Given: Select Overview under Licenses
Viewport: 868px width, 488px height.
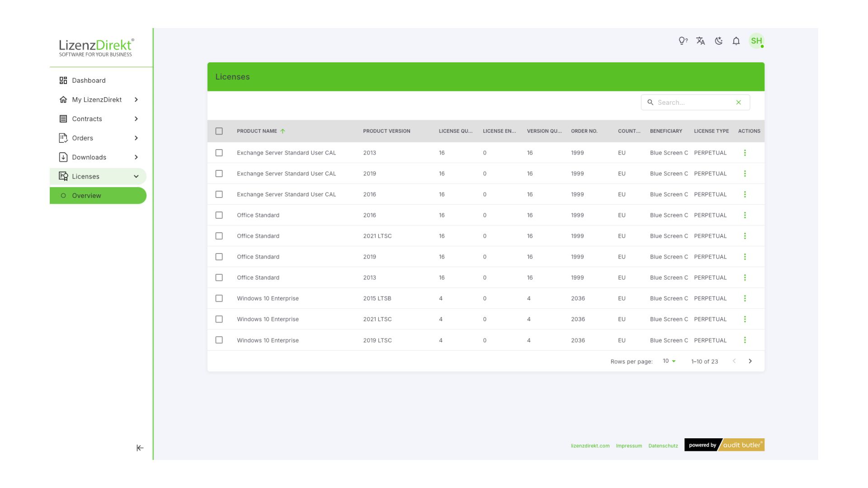Looking at the screenshot, I should [86, 196].
